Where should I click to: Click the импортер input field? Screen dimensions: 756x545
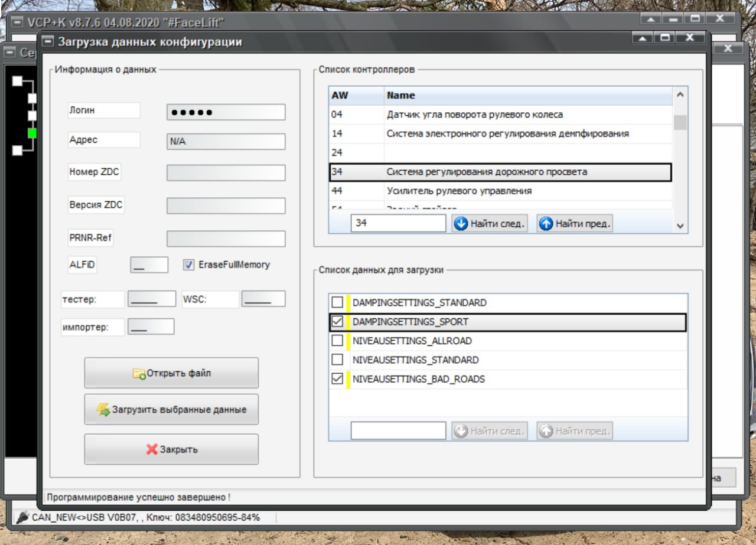click(151, 327)
